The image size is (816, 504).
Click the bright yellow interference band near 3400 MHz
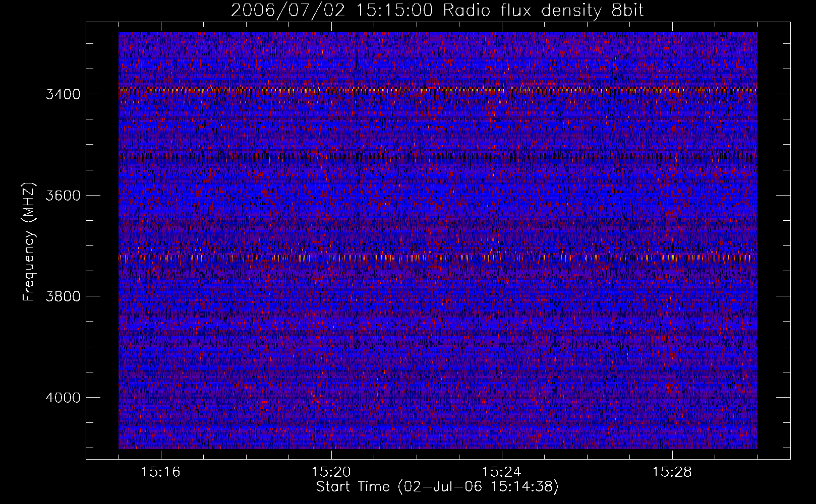pyautogui.click(x=438, y=90)
